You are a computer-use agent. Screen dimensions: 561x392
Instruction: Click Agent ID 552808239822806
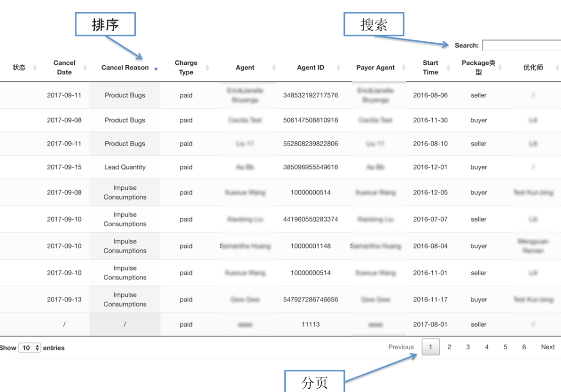point(311,144)
